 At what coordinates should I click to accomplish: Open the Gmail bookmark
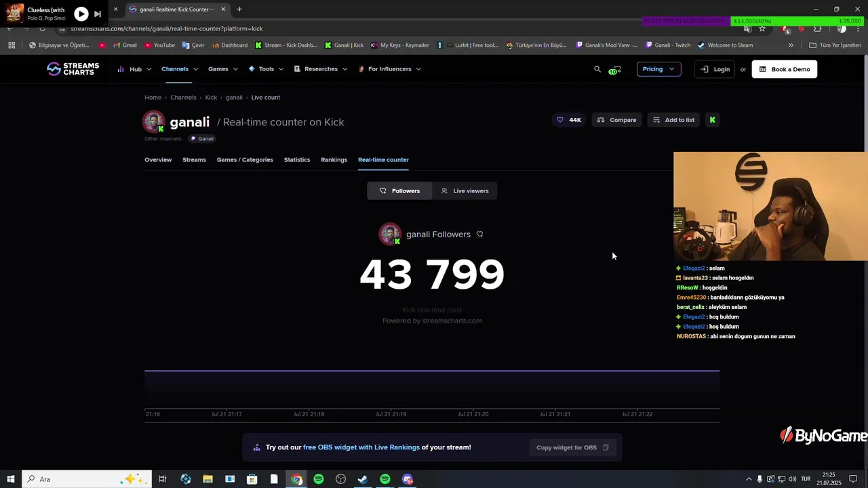[124, 45]
